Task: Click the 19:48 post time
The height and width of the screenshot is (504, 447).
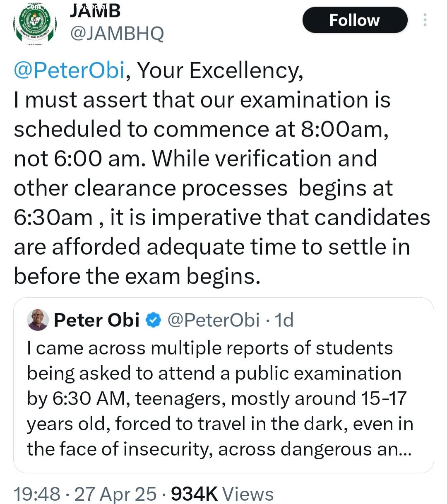Action: pyautogui.click(x=36, y=494)
